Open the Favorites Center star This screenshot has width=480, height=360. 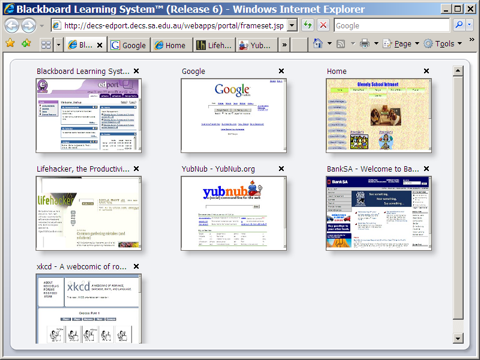click(10, 43)
